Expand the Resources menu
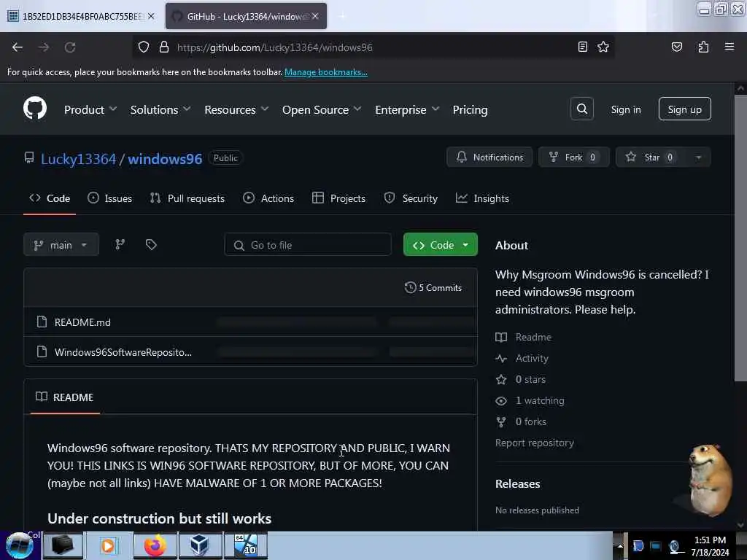 [x=236, y=109]
